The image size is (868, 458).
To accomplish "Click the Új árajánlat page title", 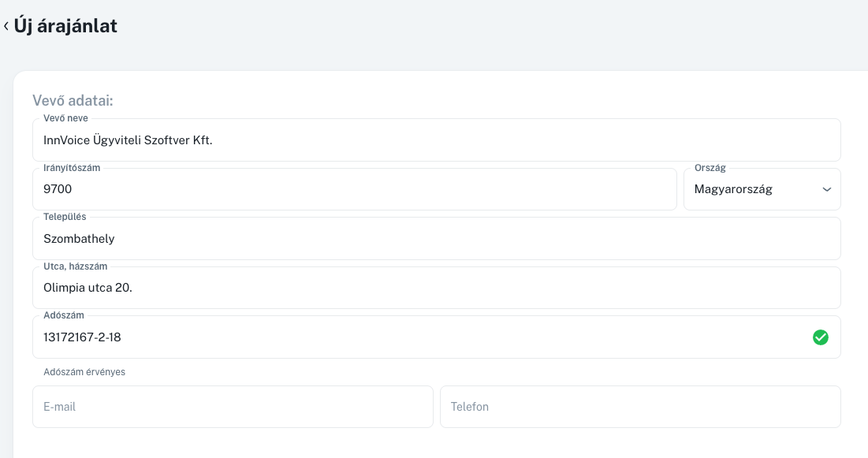I will pos(65,26).
